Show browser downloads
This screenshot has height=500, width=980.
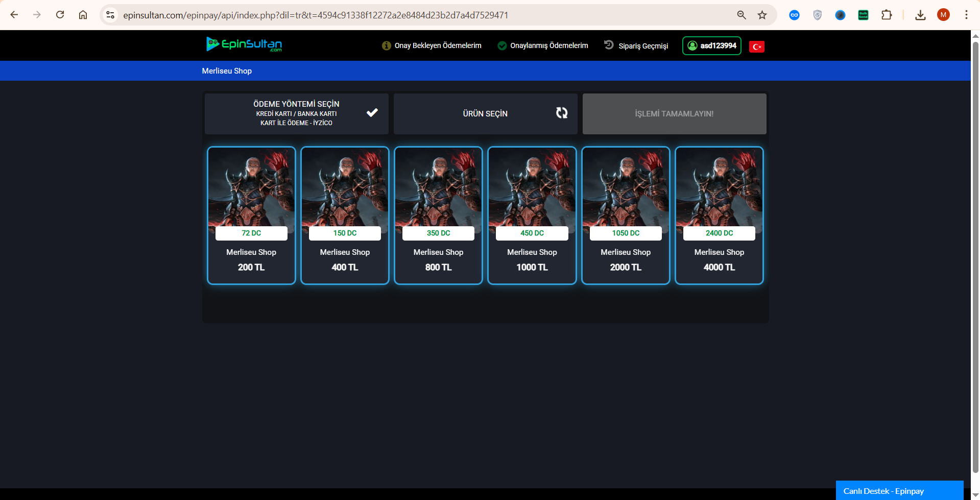920,15
